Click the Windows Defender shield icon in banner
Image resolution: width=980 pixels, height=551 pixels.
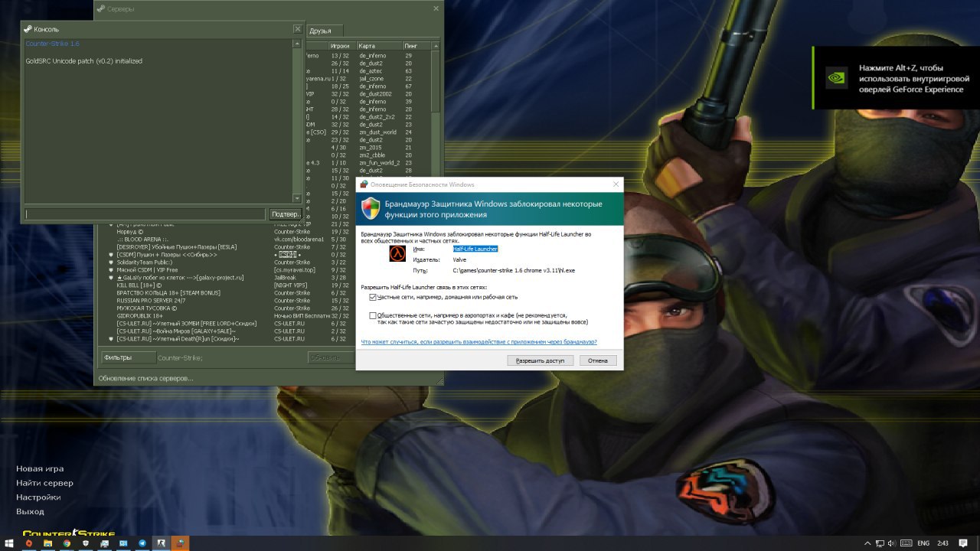[x=371, y=209]
